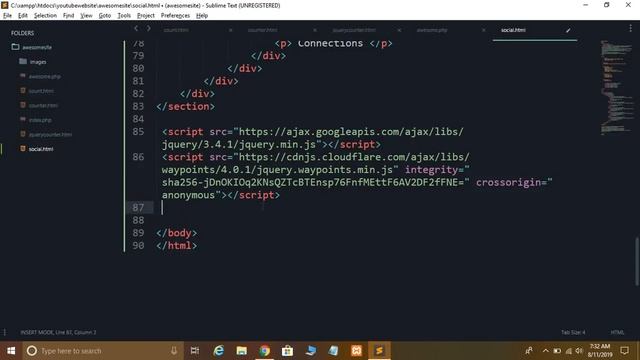Viewport: 640px width, 360px height.
Task: Click the battery icon in system tray
Action: [557, 351]
